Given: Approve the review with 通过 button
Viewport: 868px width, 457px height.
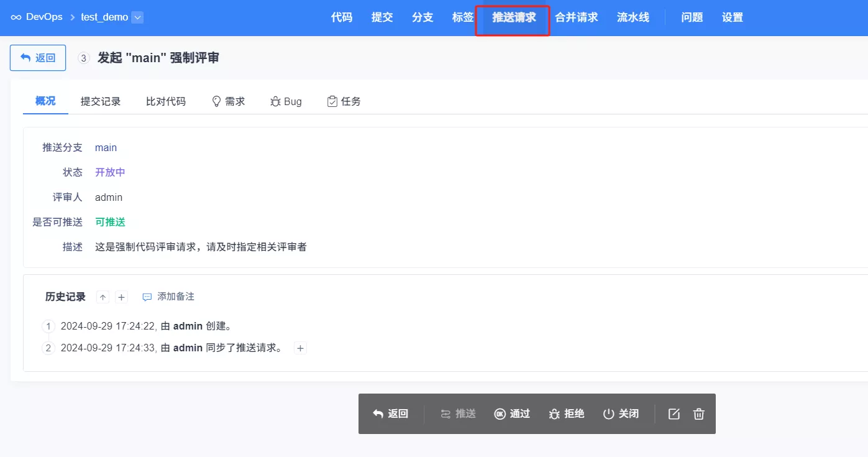Looking at the screenshot, I should [x=512, y=413].
